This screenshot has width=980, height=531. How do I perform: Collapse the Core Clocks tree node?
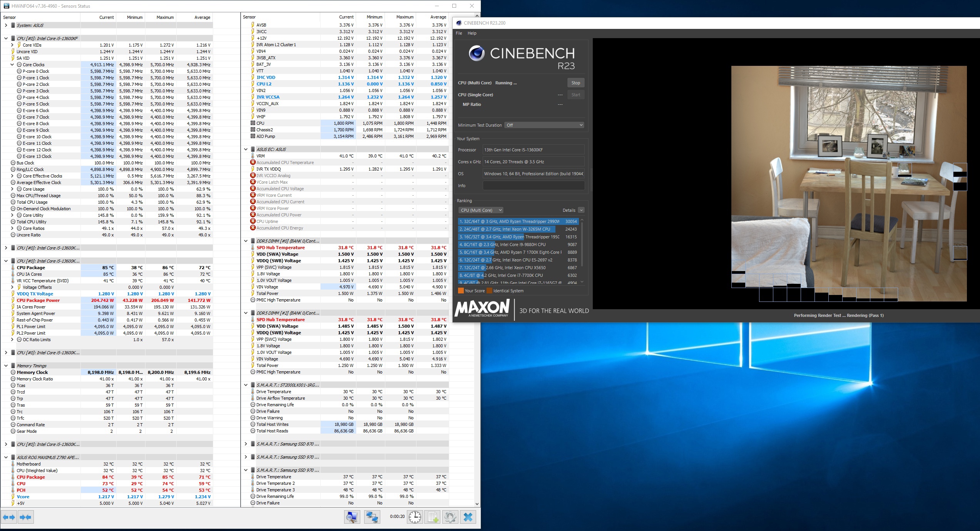(12, 65)
